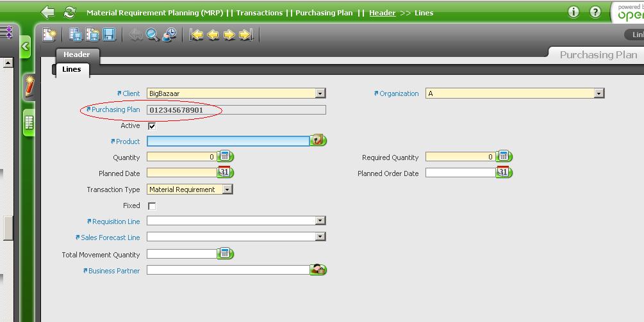Go to the previous record

(213, 35)
